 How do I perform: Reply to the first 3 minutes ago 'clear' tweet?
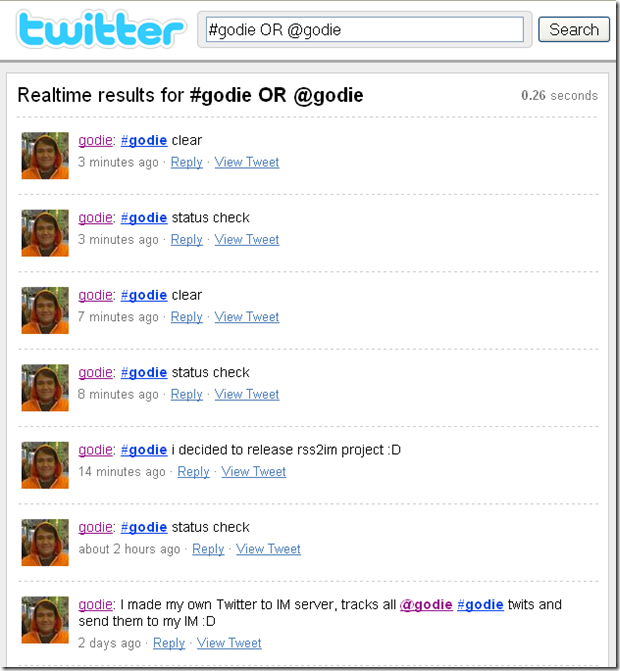pyautogui.click(x=187, y=162)
